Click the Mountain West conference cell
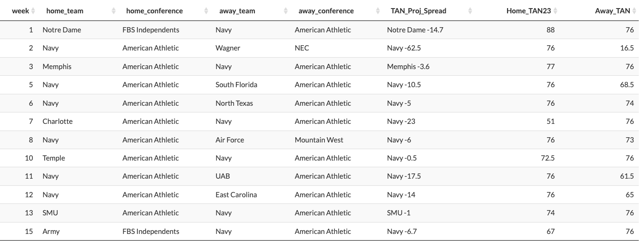The width and height of the screenshot is (644, 243). (319, 140)
